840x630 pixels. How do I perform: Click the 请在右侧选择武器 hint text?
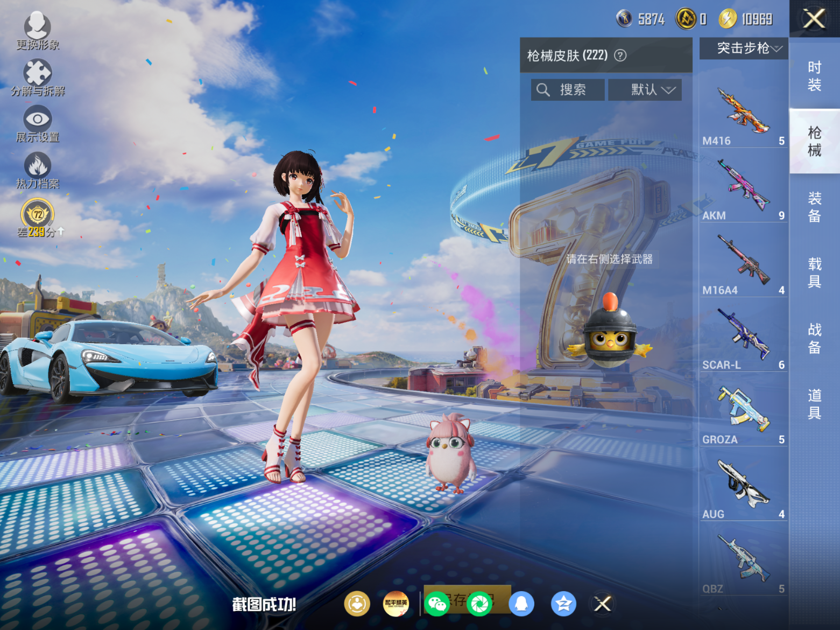pos(609,259)
